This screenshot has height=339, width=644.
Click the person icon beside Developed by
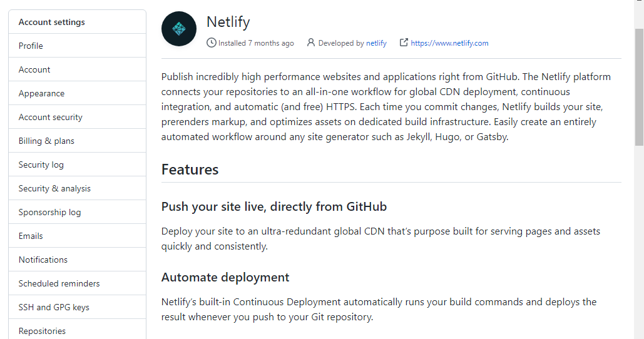tap(311, 43)
